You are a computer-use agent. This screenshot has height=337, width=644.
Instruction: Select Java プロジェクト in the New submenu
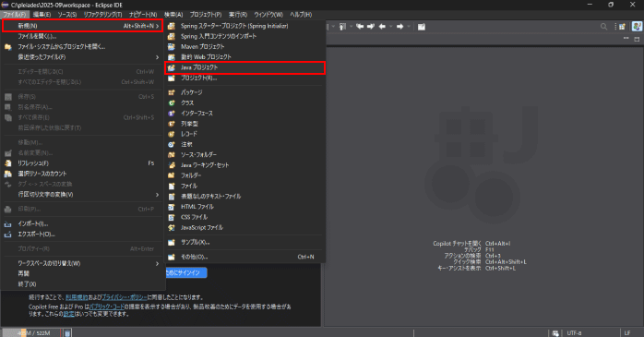click(244, 67)
